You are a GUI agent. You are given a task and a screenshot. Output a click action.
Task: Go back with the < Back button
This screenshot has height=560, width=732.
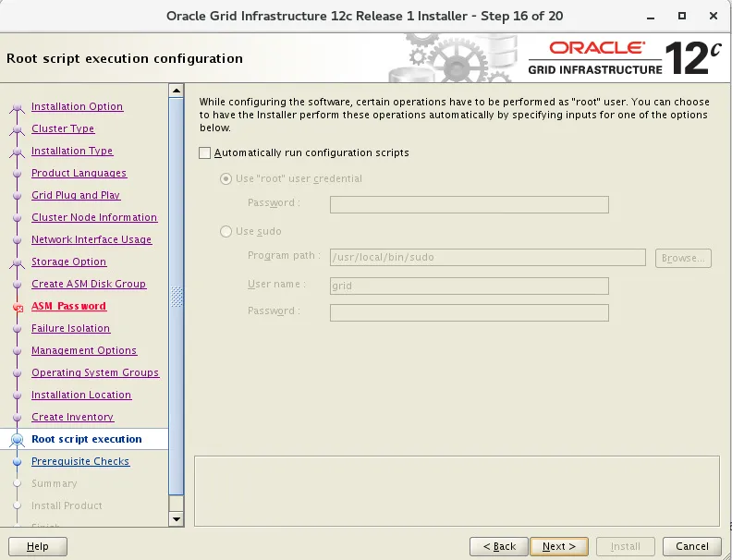tap(499, 546)
